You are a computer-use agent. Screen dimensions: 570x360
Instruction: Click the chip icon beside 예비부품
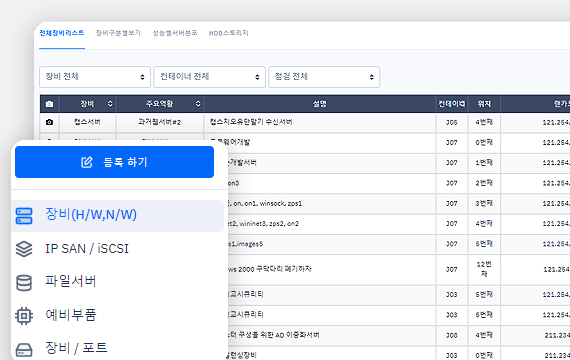pos(24,316)
